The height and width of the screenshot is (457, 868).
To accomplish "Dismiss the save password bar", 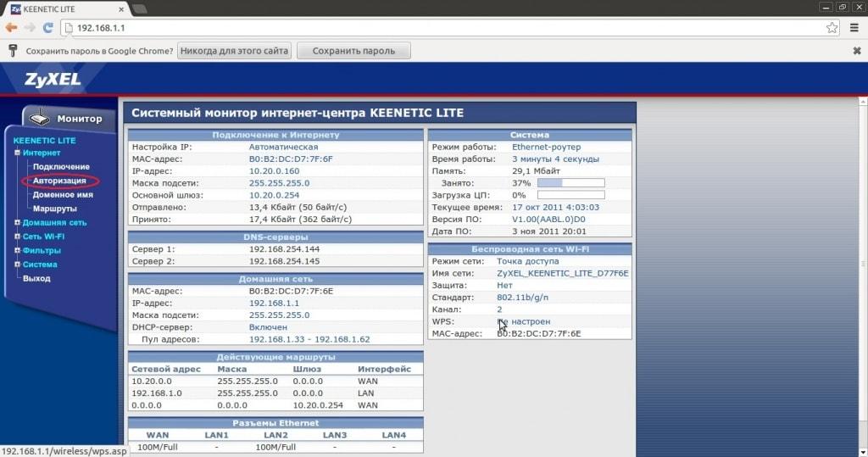I will tap(857, 50).
